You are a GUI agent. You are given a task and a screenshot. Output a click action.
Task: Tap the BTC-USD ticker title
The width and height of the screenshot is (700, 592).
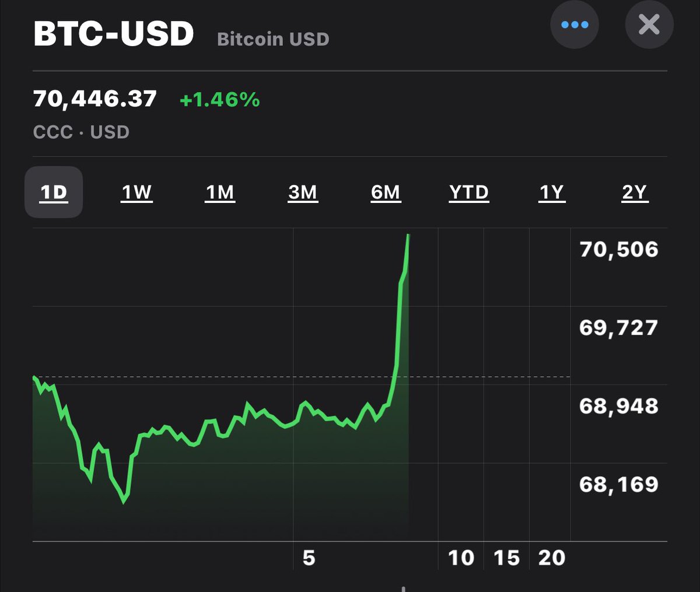pyautogui.click(x=114, y=33)
